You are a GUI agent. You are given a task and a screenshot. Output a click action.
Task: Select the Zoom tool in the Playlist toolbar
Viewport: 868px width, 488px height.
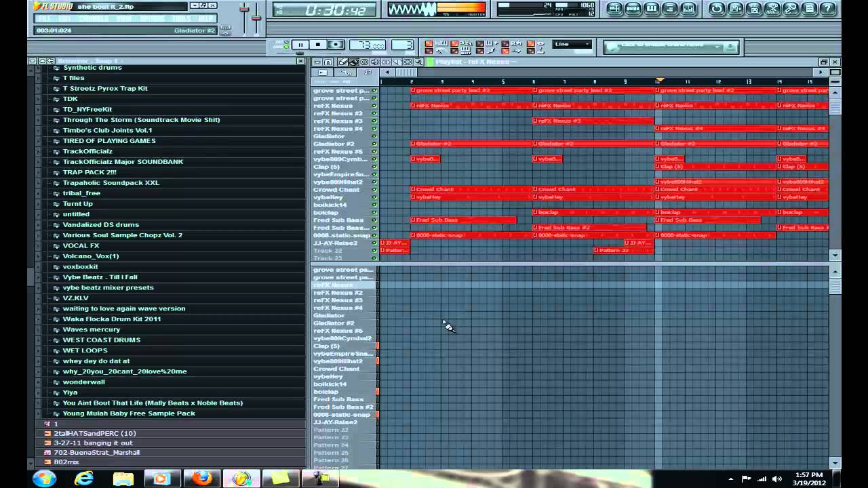point(417,62)
